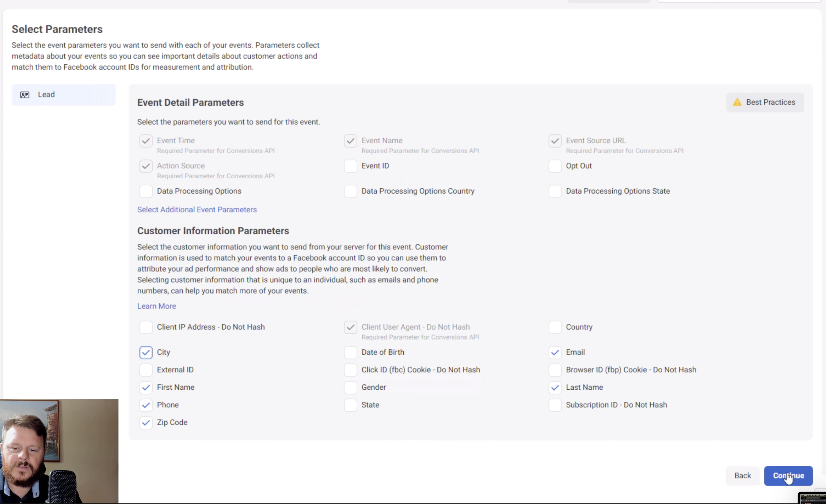
Task: Enable the Event ID checkbox
Action: [350, 166]
